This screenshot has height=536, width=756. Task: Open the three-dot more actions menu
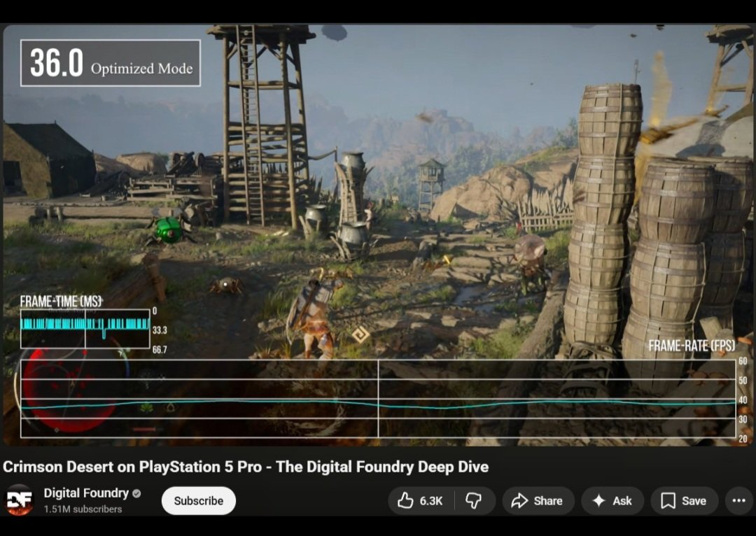(x=739, y=501)
